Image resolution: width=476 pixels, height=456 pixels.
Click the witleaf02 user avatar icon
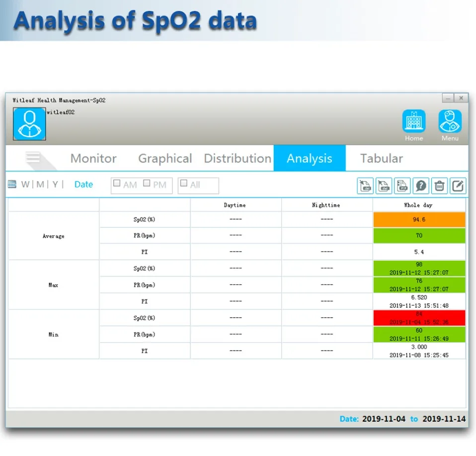click(29, 124)
